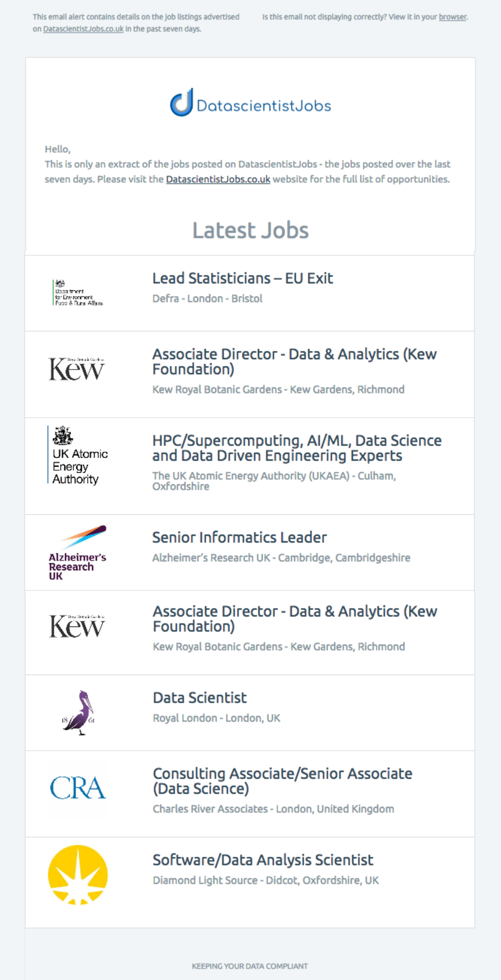The width and height of the screenshot is (501, 980).
Task: Open HPC/Supercomputing AI/ML Data Science job
Action: pos(297,448)
